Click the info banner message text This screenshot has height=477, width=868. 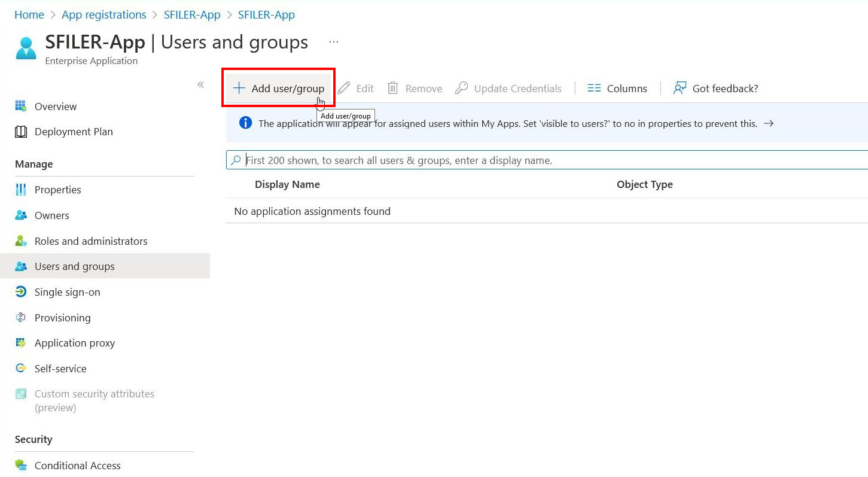(x=508, y=124)
